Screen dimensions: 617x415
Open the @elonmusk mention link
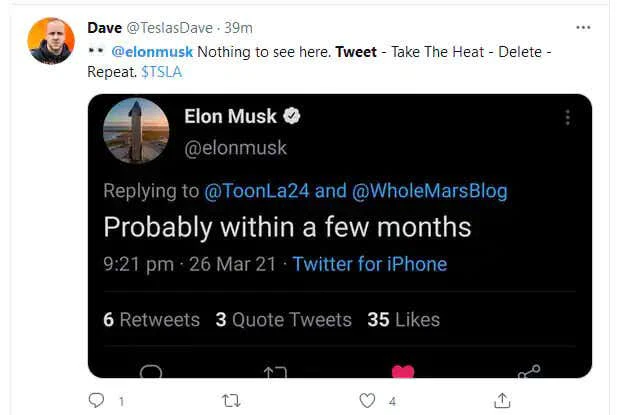(x=152, y=51)
